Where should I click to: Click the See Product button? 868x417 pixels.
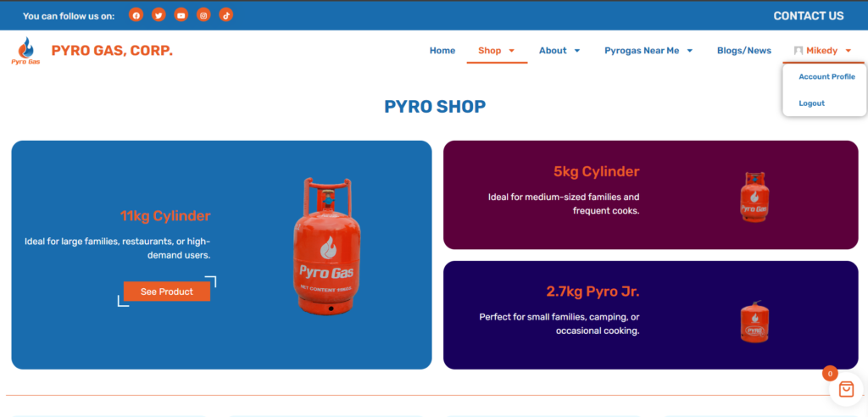(x=167, y=292)
